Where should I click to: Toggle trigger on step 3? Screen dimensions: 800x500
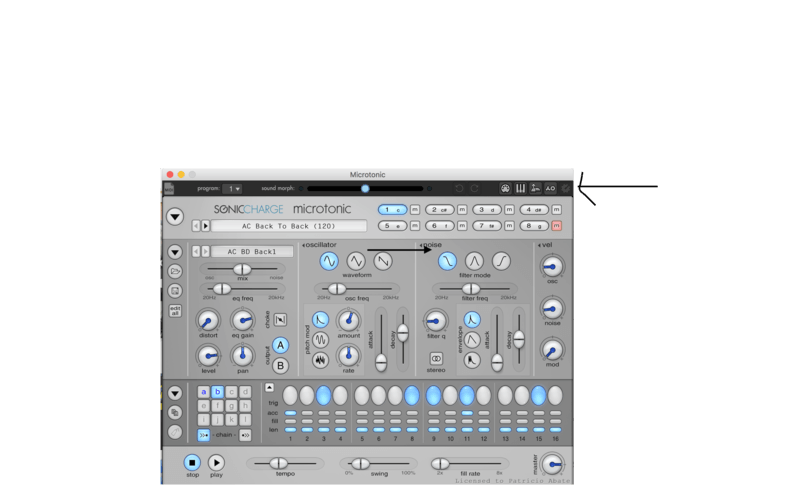323,395
